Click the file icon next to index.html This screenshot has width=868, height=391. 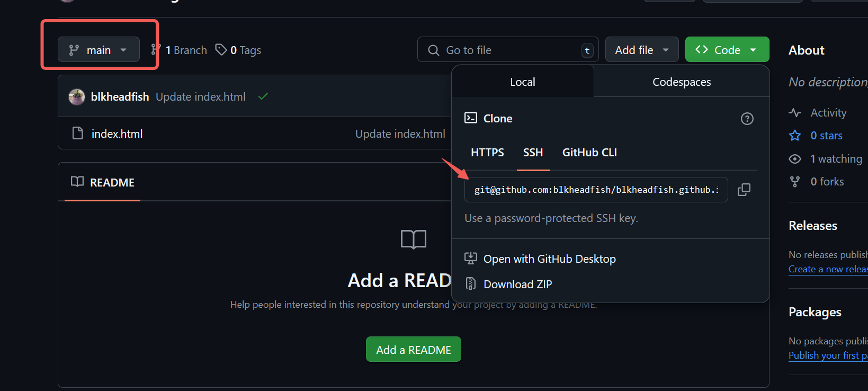tap(78, 133)
